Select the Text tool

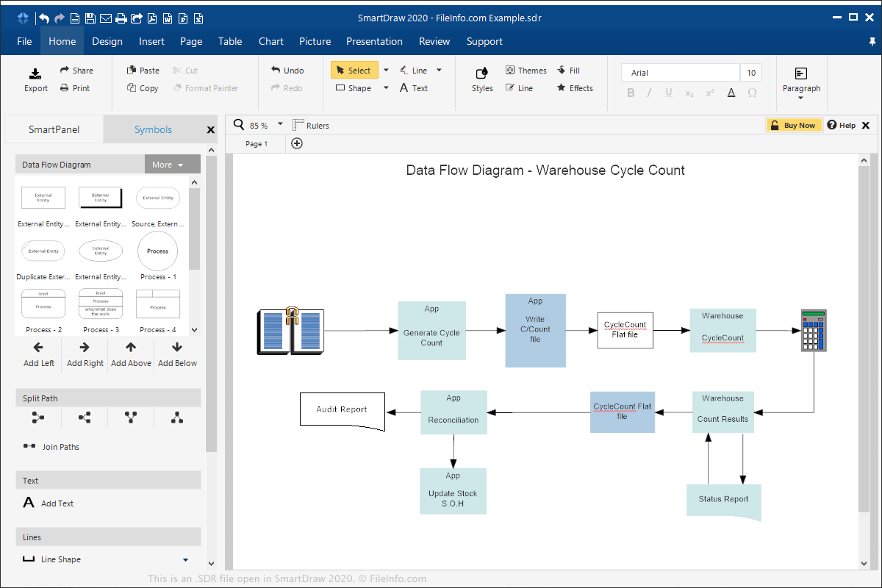pos(414,88)
